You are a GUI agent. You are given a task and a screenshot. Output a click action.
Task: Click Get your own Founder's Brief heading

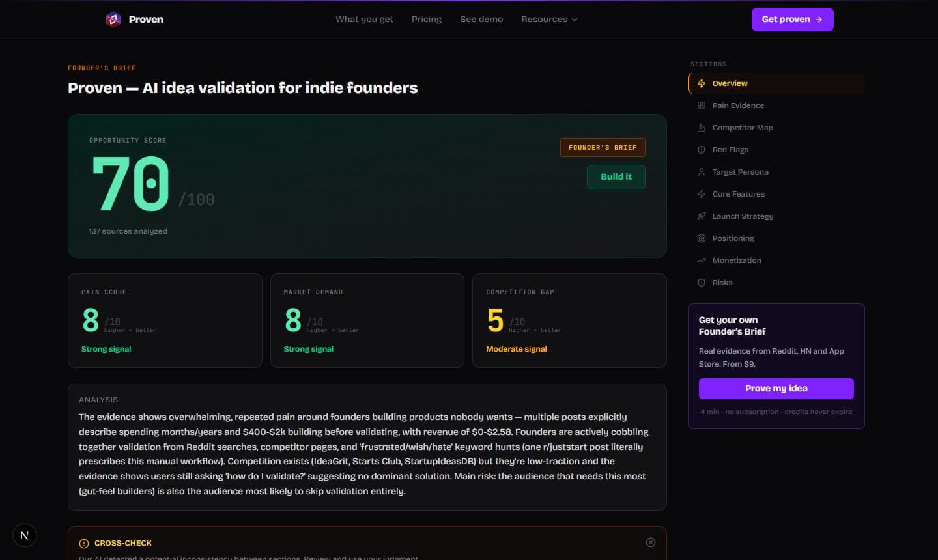pyautogui.click(x=732, y=326)
